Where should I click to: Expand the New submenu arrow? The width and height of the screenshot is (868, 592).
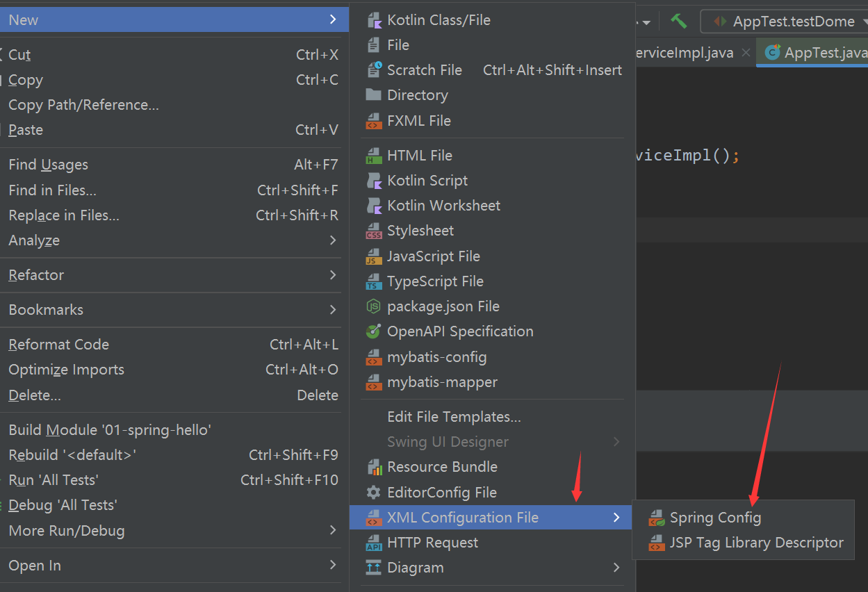coord(333,20)
